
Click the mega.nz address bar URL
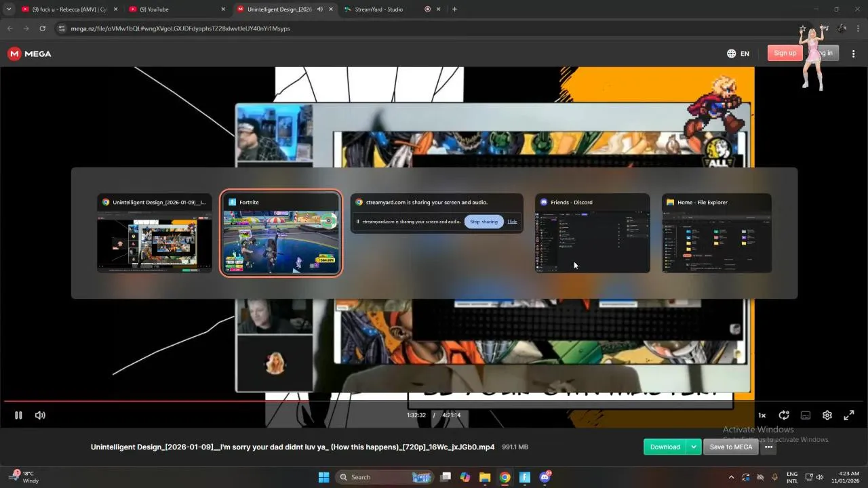[180, 28]
